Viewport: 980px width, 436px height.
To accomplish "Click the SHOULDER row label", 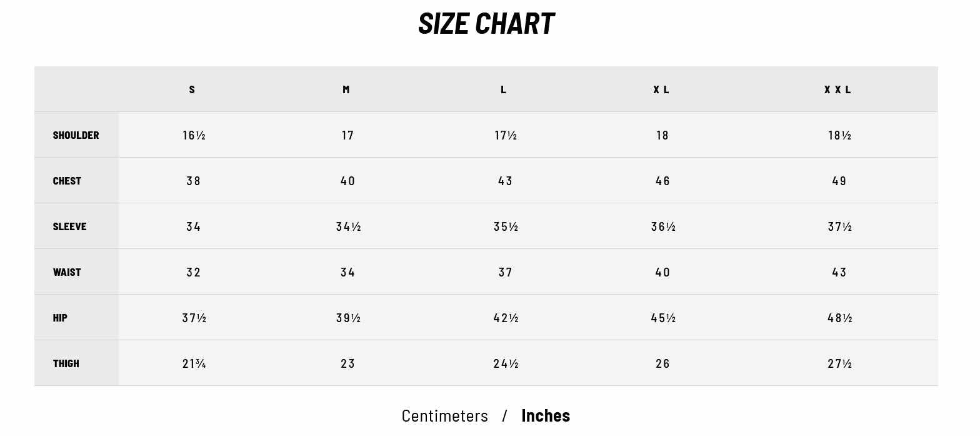I will (x=76, y=135).
